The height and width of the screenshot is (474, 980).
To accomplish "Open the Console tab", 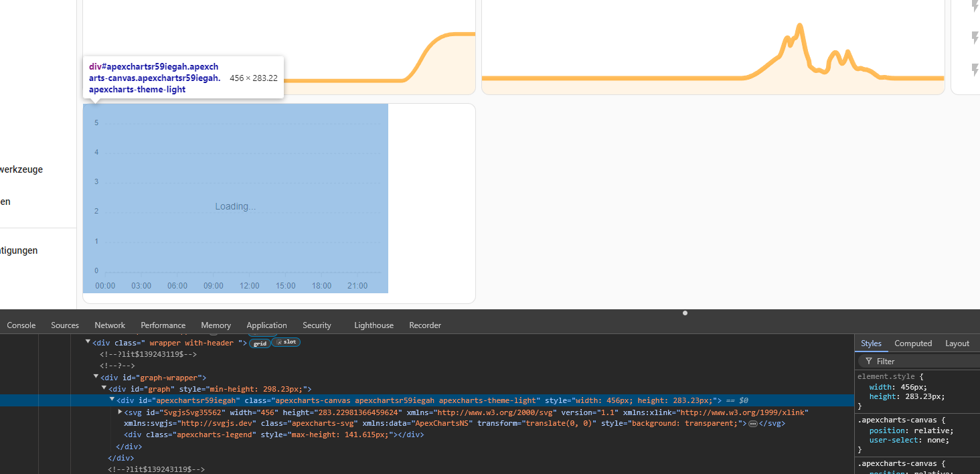I will (x=21, y=325).
